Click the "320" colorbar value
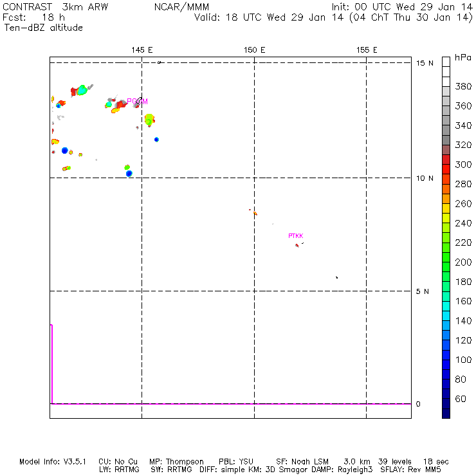This screenshot has height=476, width=476. pos(463,145)
